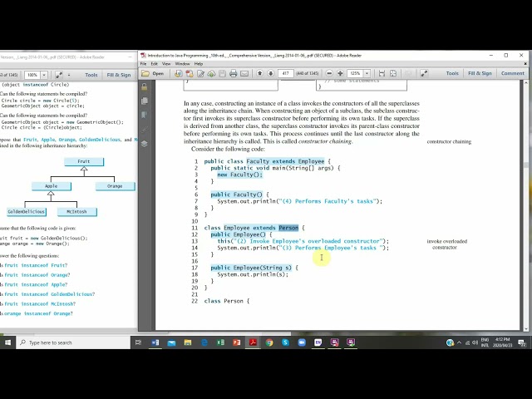The width and height of the screenshot is (532, 399).
Task: Send the file by email envelope icon
Action: click(244, 73)
